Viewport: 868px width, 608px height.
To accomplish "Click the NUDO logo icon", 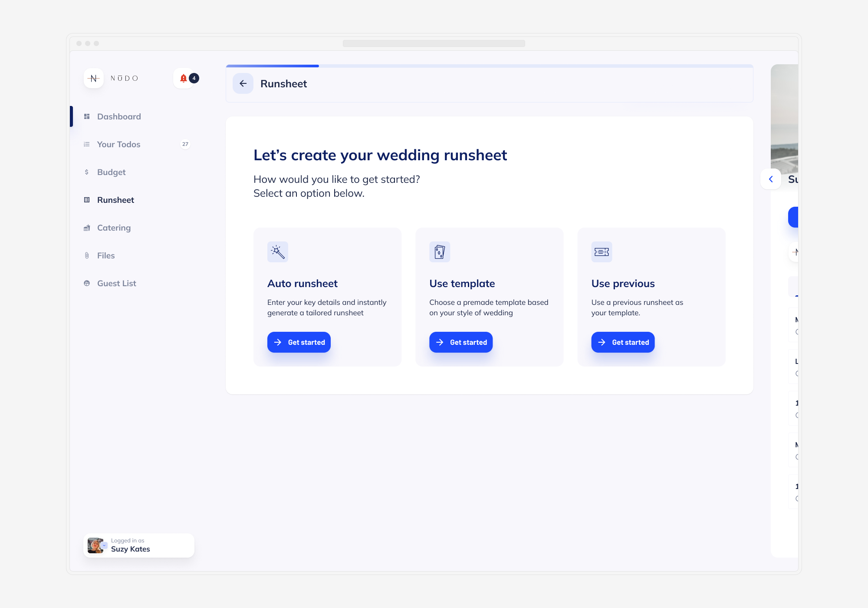I will (x=93, y=78).
